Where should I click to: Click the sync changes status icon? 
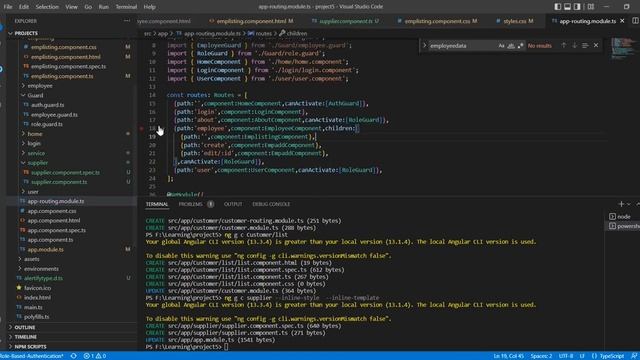73,356
